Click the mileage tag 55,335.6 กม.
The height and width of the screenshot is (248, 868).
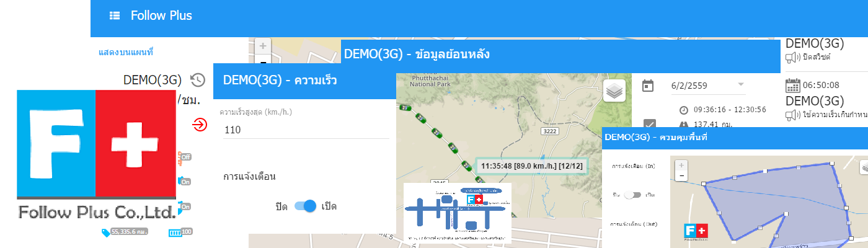pyautogui.click(x=125, y=232)
